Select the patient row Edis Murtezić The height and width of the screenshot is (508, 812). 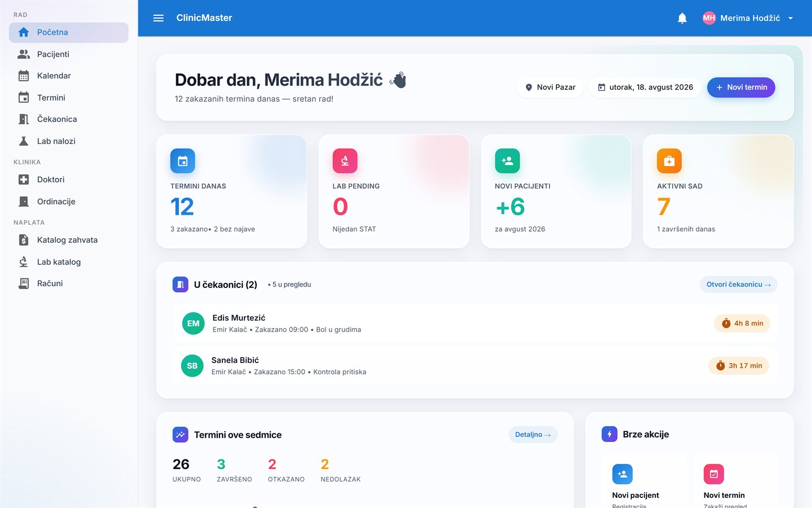coord(475,324)
